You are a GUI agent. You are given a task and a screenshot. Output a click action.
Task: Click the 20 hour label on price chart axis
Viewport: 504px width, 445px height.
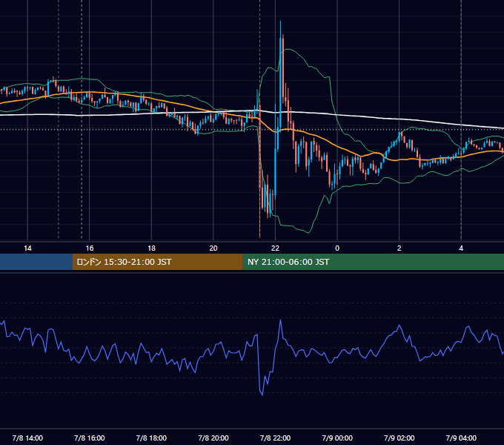point(213,248)
